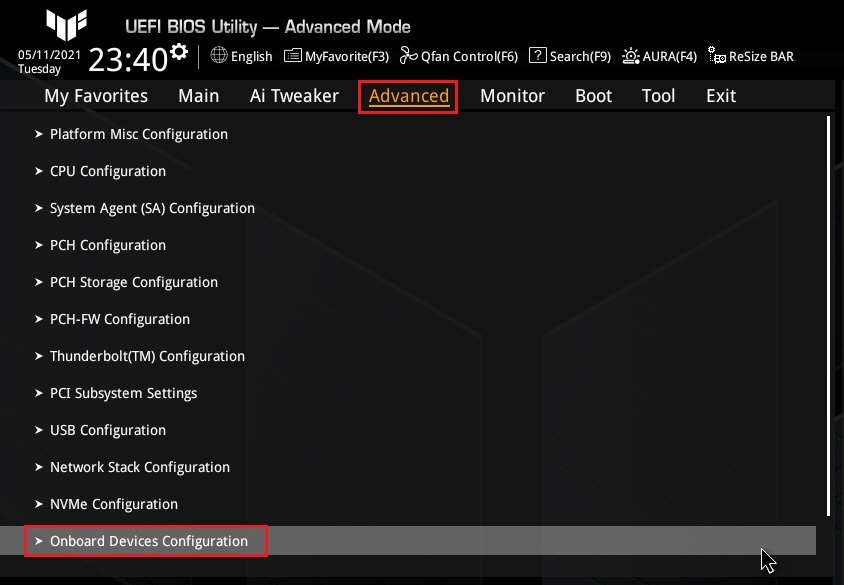Click the globe language icon
The image size is (844, 585).
click(x=219, y=55)
